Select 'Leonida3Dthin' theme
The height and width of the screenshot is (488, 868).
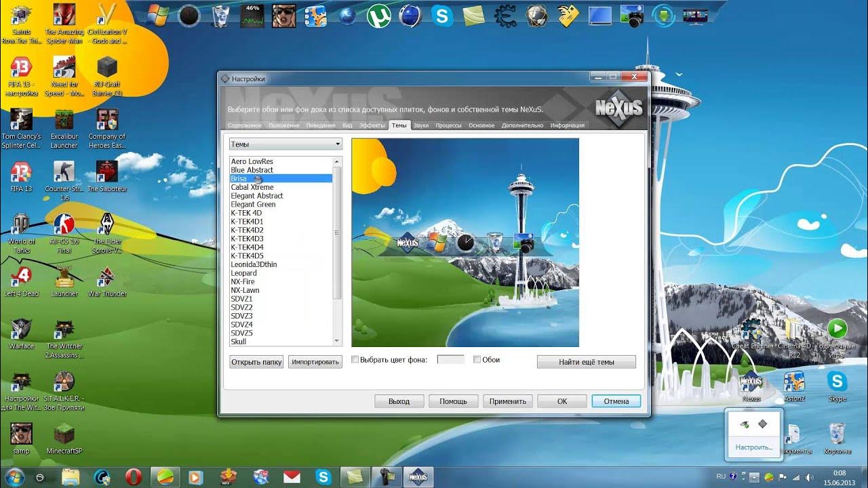[281, 264]
